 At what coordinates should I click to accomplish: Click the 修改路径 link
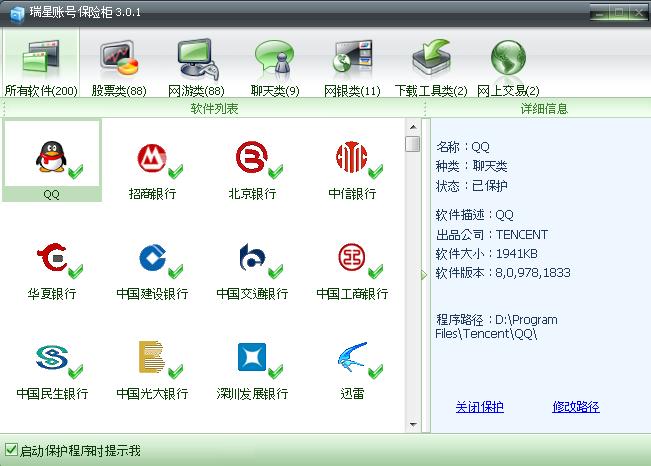coord(576,407)
